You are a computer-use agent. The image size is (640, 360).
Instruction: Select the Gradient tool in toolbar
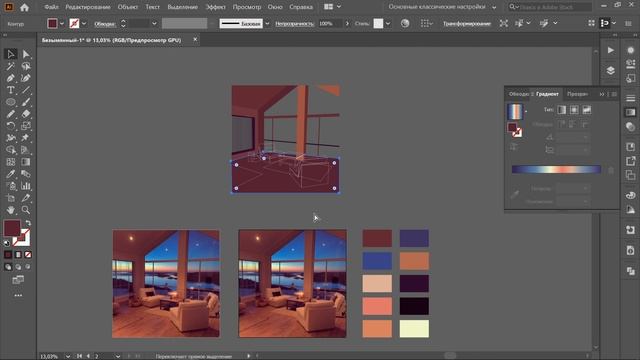pyautogui.click(x=26, y=162)
